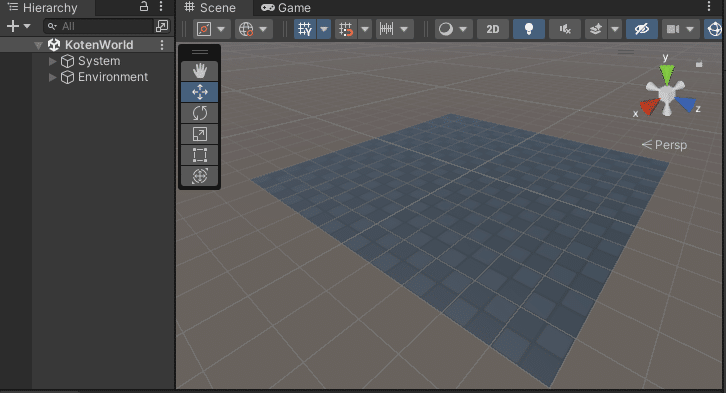
Task: Select the KotenWorld scene row
Action: pyautogui.click(x=87, y=45)
